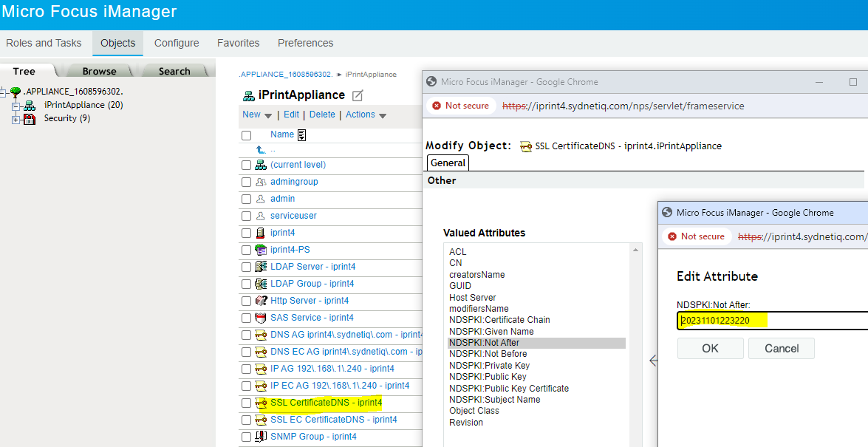Open the New dropdown menu

257,115
